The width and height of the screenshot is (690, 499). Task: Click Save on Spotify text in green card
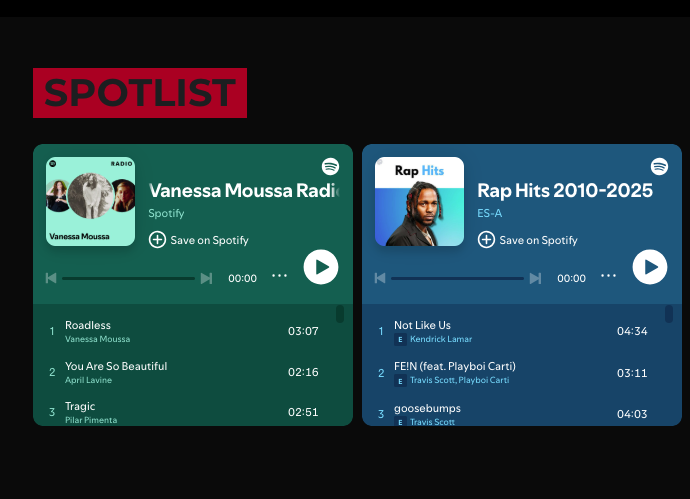tap(209, 240)
